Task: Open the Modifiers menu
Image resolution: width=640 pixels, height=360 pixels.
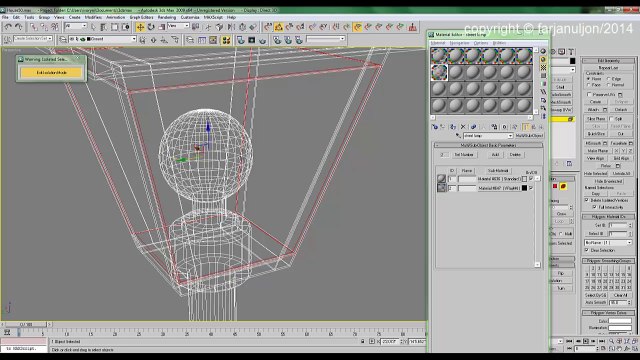Action: pos(93,18)
